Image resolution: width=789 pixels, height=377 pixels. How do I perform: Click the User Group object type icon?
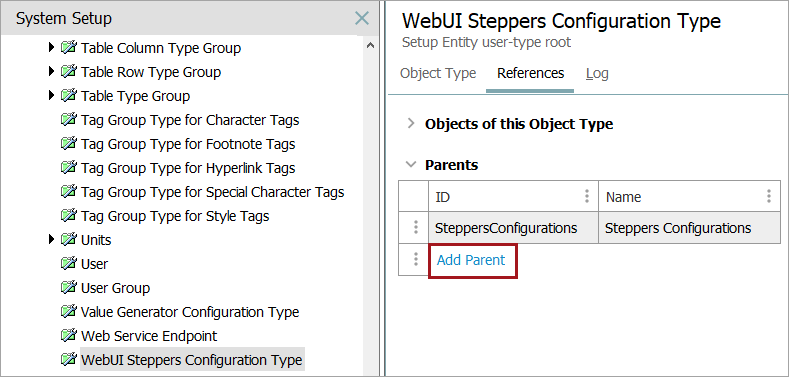pyautogui.click(x=68, y=288)
